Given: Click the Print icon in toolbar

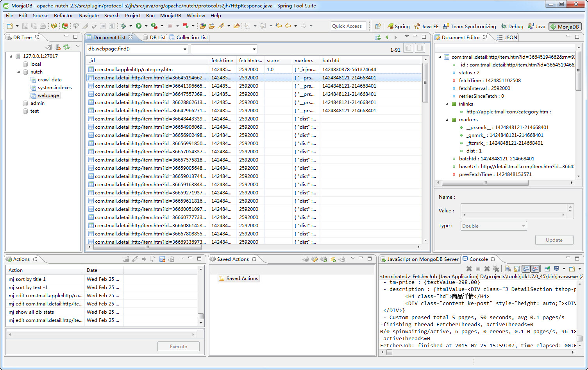Looking at the screenshot, I should (43, 26).
